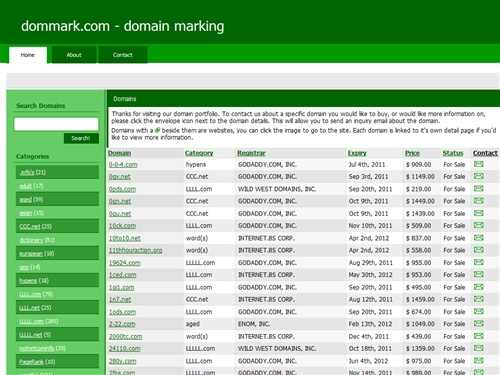Click envelope icon for 280v.com
Image resolution: width=500 pixels, height=375 pixels.
[479, 360]
